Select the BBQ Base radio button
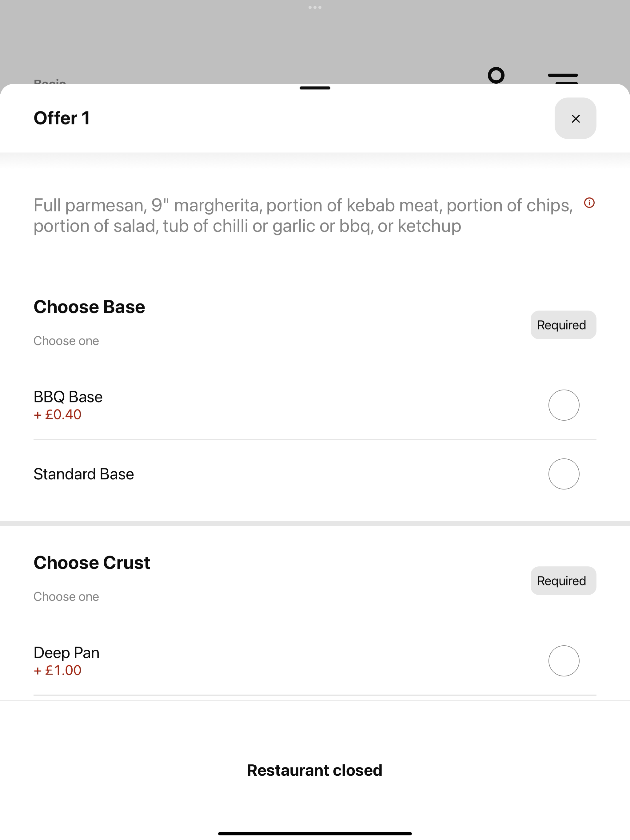 (x=564, y=405)
